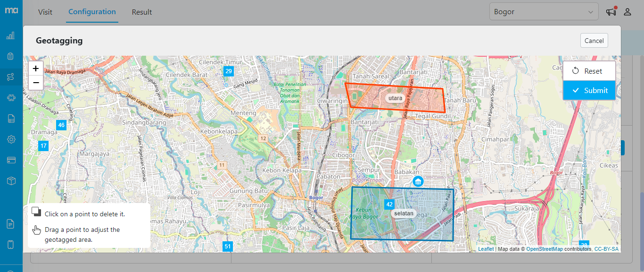This screenshot has width=644, height=272.
Task: Open the settings gear in sidebar
Action: pos(11,139)
